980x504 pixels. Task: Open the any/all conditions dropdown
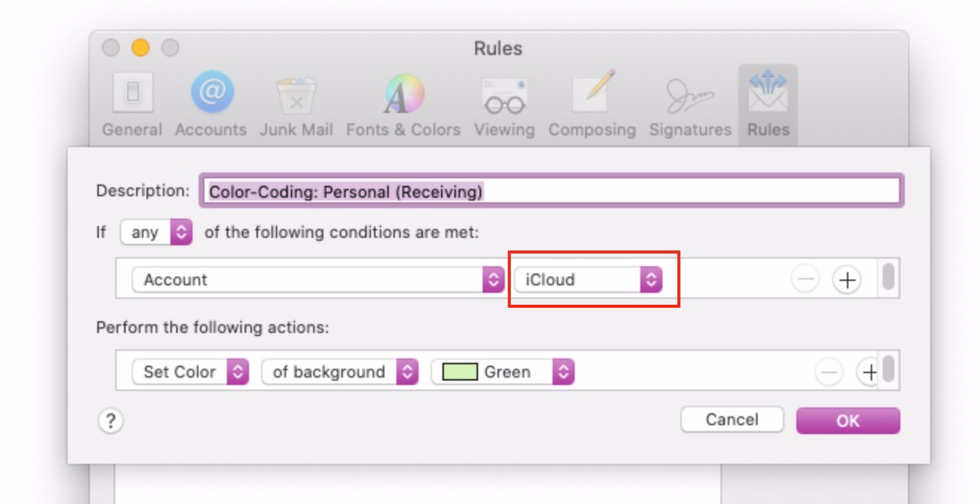click(x=156, y=233)
